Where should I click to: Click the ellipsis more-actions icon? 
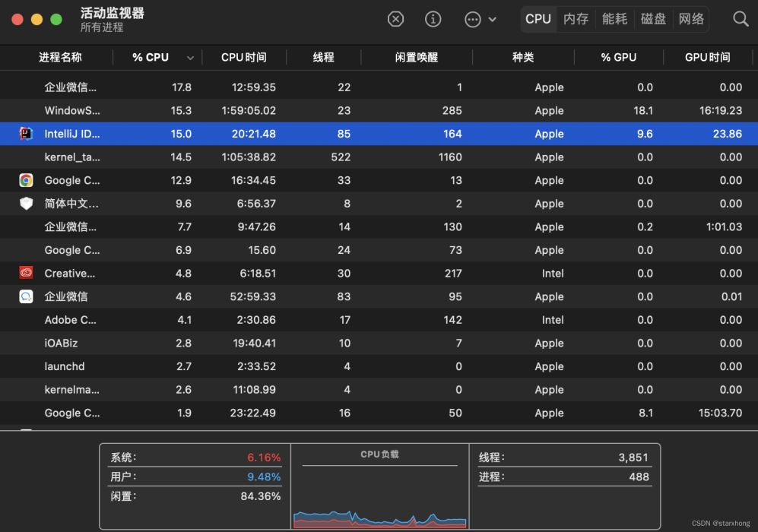coord(473,20)
